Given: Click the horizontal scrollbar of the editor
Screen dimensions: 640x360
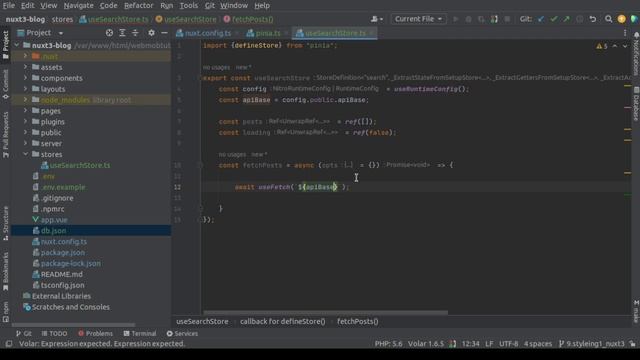Looking at the screenshot, I should click(x=325, y=313).
